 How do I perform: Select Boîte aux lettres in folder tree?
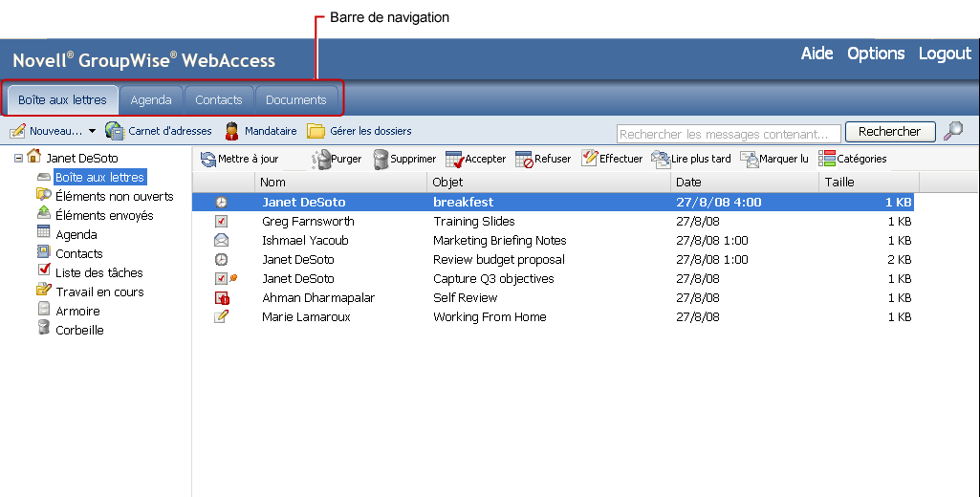tap(100, 178)
